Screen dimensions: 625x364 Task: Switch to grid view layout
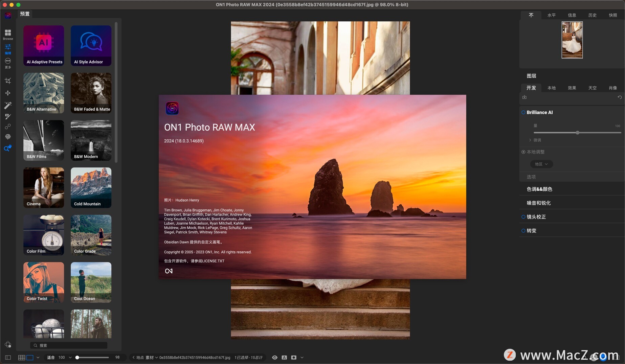click(x=22, y=357)
